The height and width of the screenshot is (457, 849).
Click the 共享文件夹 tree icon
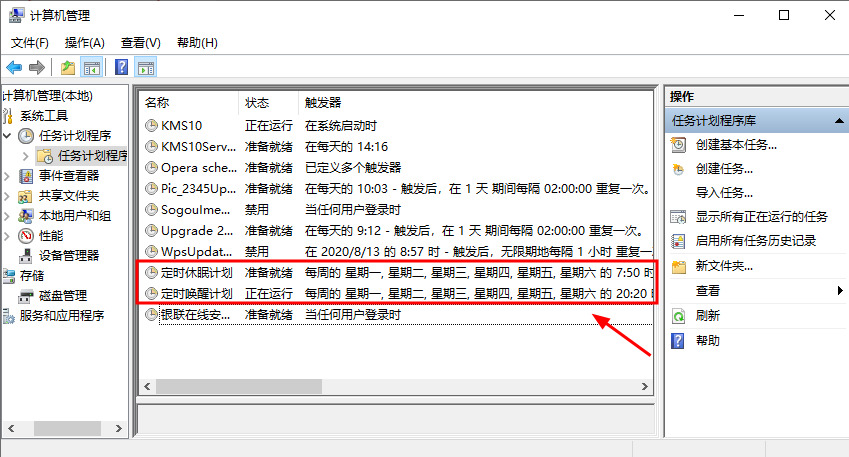(26, 196)
